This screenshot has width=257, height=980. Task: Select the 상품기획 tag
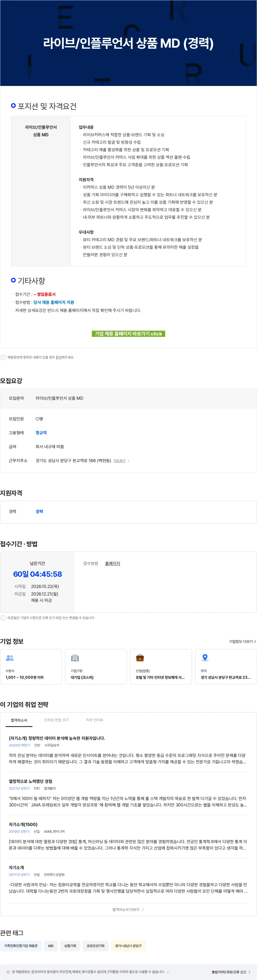coord(70,946)
